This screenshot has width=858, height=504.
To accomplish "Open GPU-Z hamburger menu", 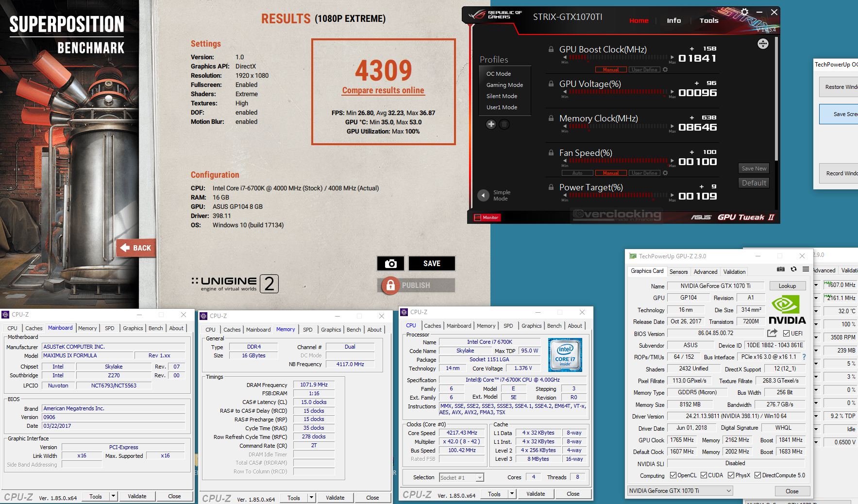I will pos(806,269).
